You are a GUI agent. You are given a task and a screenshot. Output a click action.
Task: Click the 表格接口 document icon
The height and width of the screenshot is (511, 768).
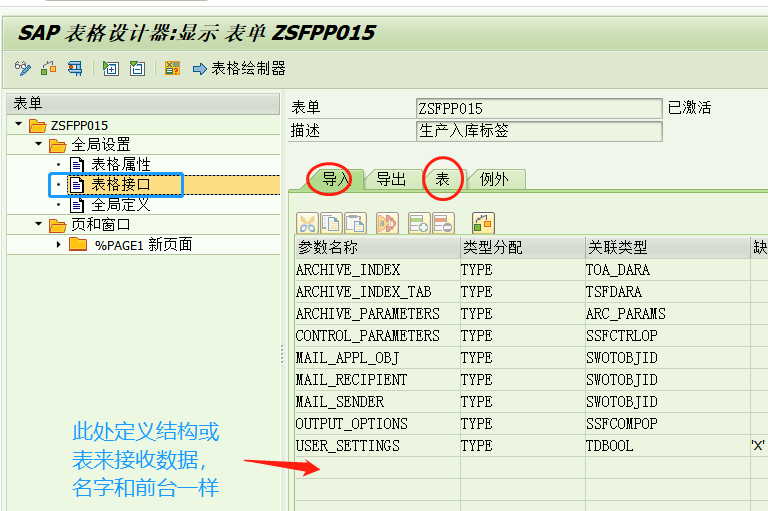(x=76, y=185)
